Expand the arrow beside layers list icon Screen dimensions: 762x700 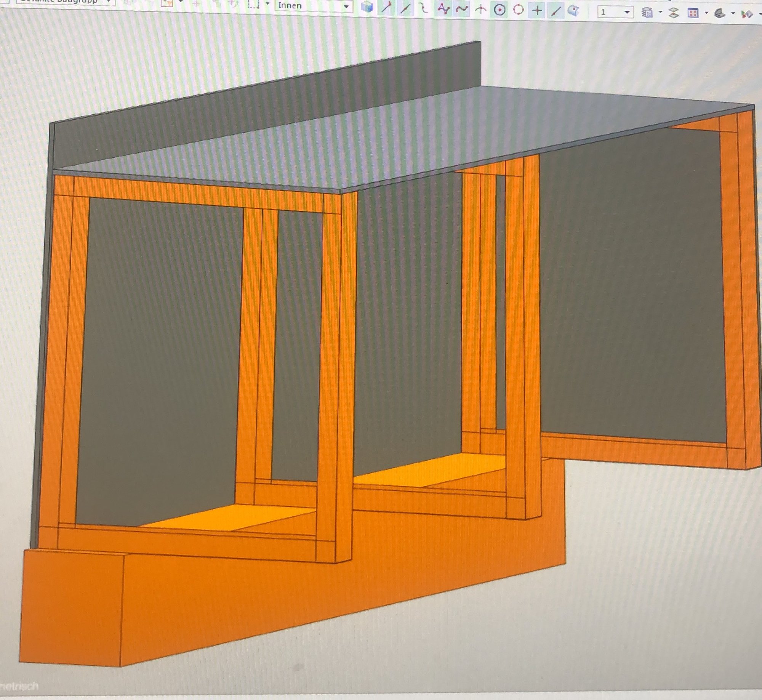[x=661, y=13]
